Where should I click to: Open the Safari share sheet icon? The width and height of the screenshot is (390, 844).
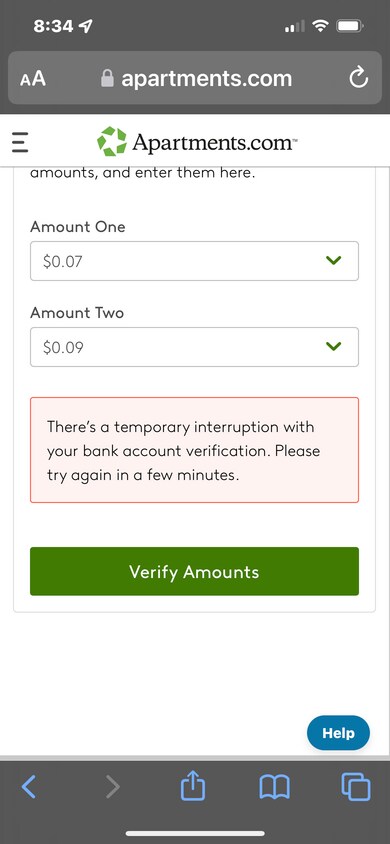point(193,785)
